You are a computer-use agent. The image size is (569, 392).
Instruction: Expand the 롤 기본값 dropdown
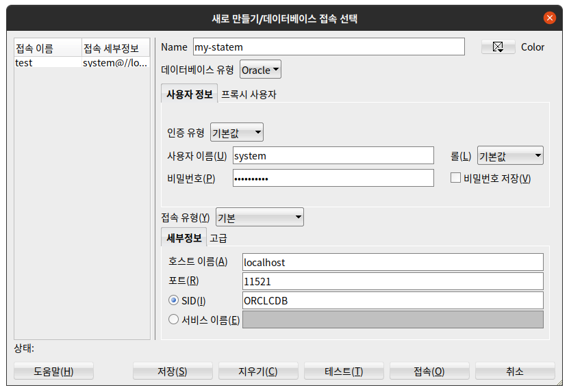click(510, 155)
